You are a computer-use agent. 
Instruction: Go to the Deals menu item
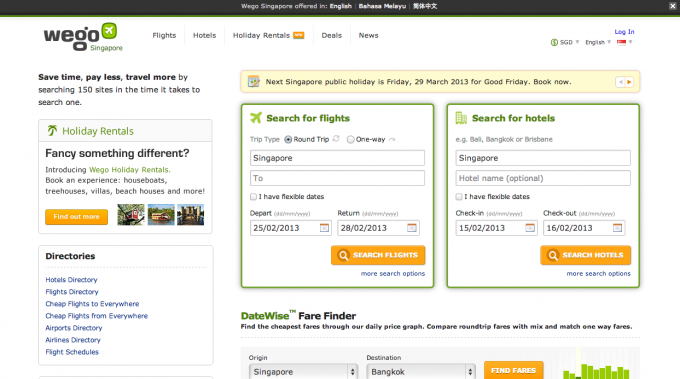tap(331, 36)
